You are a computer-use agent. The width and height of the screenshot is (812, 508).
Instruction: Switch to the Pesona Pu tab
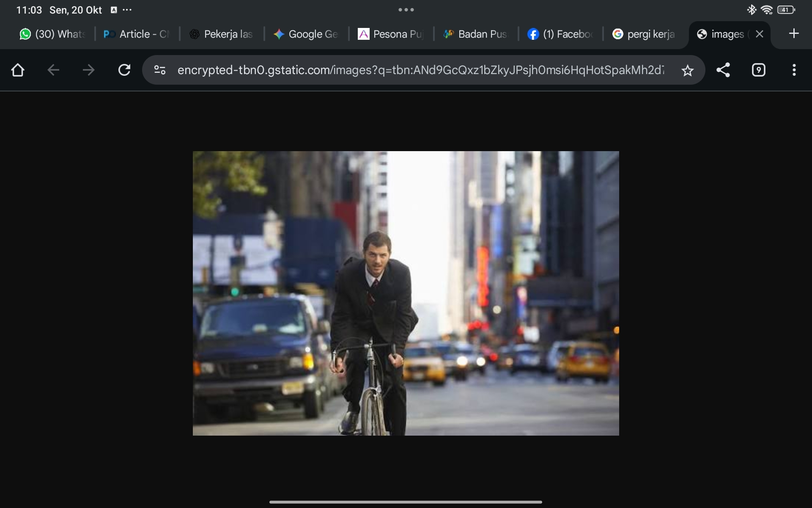point(391,34)
